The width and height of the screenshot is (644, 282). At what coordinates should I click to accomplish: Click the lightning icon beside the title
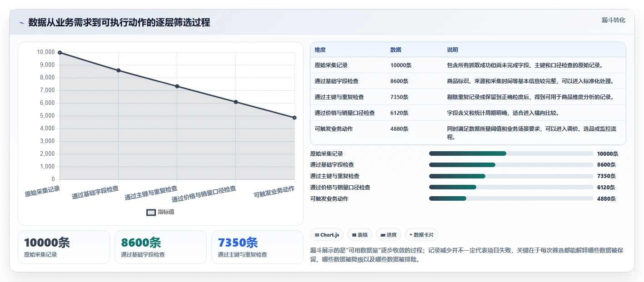tap(21, 23)
